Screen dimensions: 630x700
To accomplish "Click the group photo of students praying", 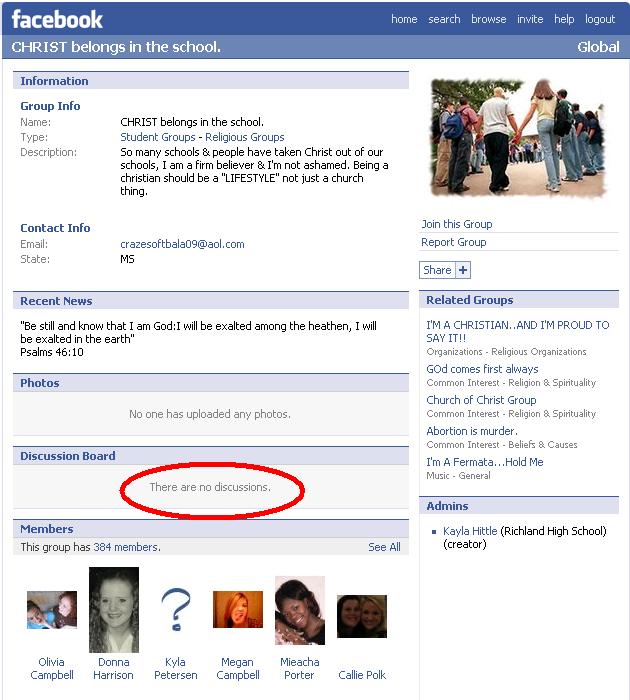I will pyautogui.click(x=519, y=138).
